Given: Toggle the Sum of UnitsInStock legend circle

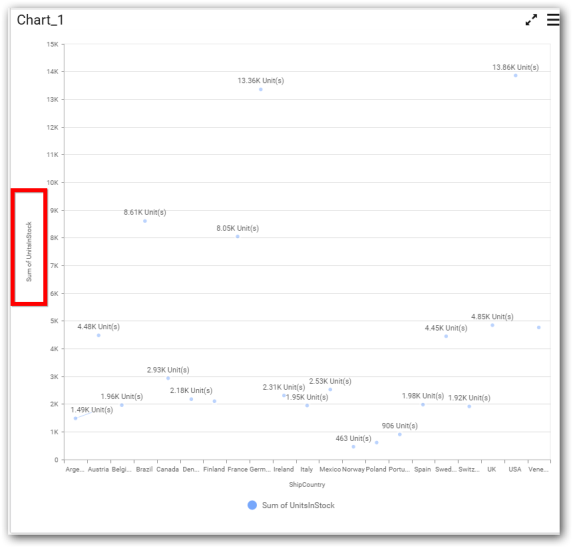Looking at the screenshot, I should pyautogui.click(x=252, y=505).
